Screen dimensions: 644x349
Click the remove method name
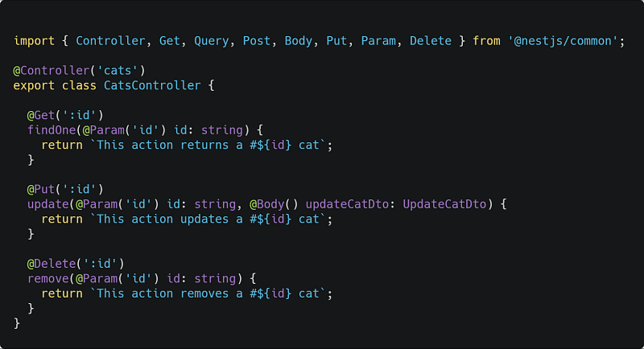coord(47,278)
